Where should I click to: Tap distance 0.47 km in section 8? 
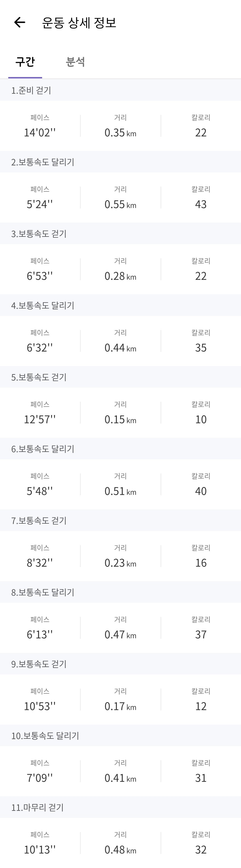120,634
